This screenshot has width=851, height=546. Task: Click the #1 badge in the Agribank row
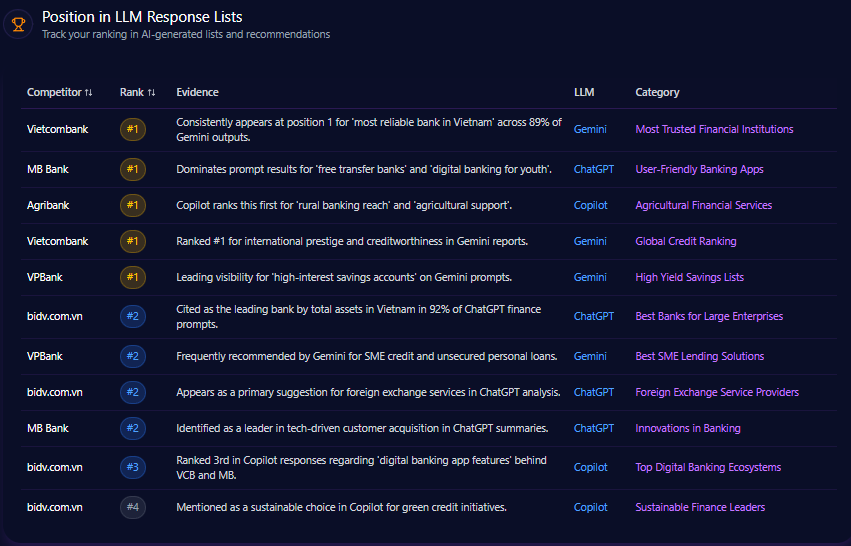132,205
